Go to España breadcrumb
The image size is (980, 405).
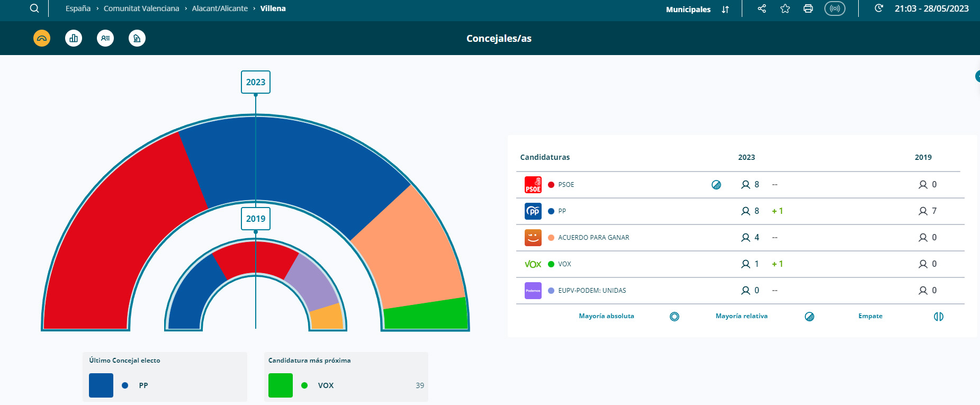(x=78, y=8)
